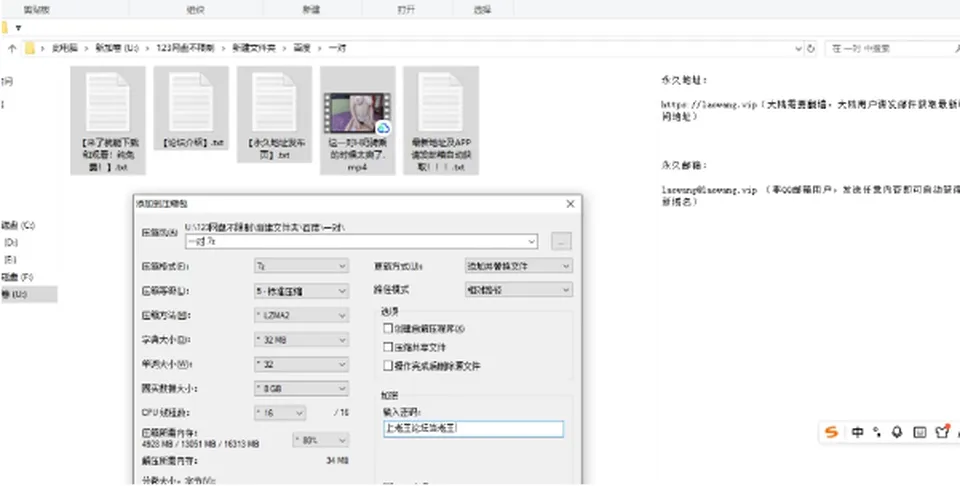Open the word size 32 dropdown
This screenshot has width=960, height=486.
(x=301, y=364)
